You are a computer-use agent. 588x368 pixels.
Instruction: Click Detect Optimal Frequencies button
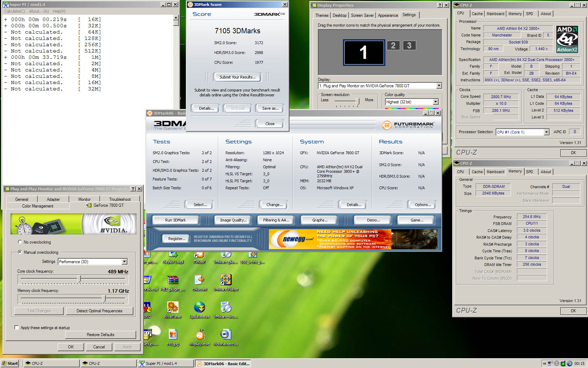(x=99, y=311)
